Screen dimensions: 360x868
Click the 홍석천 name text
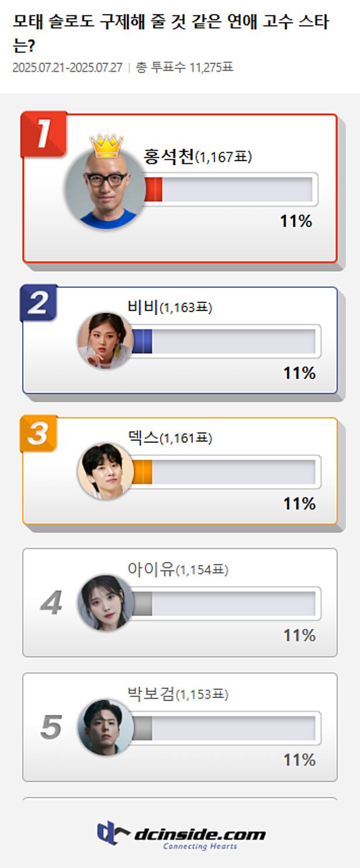(168, 156)
